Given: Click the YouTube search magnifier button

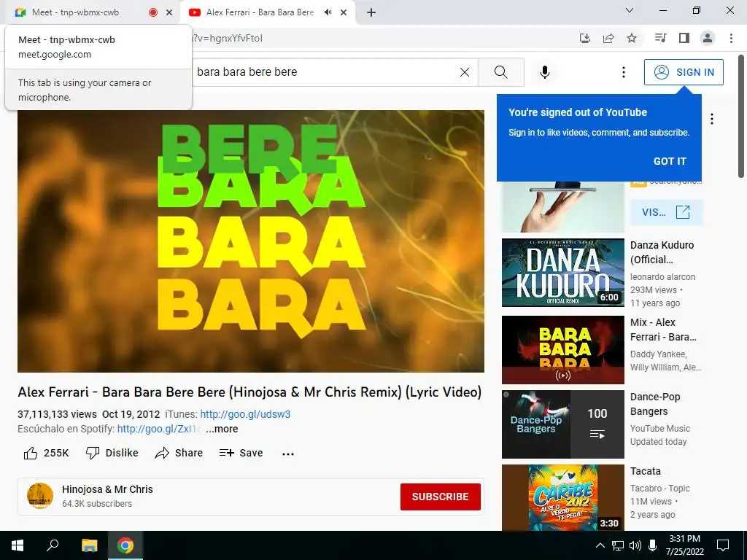Looking at the screenshot, I should coord(501,72).
